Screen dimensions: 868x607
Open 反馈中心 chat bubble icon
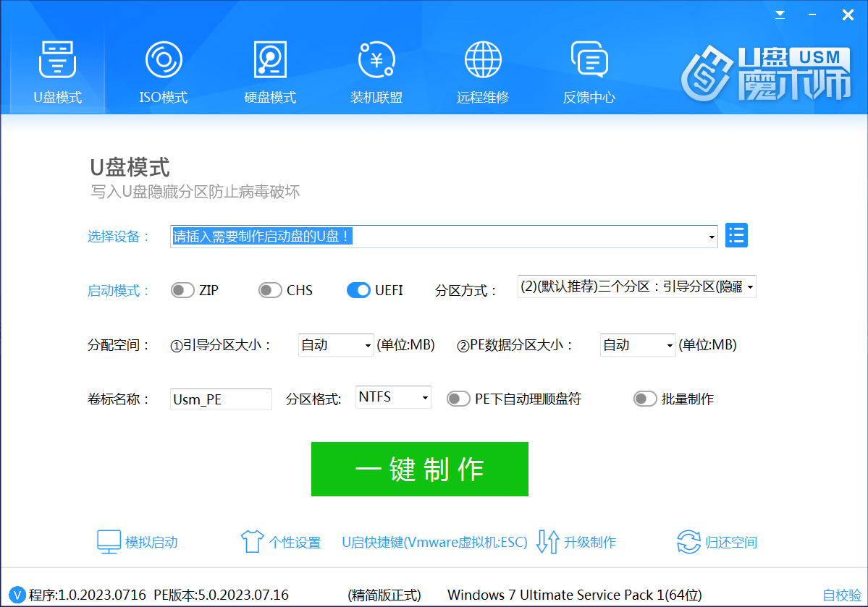pyautogui.click(x=589, y=60)
